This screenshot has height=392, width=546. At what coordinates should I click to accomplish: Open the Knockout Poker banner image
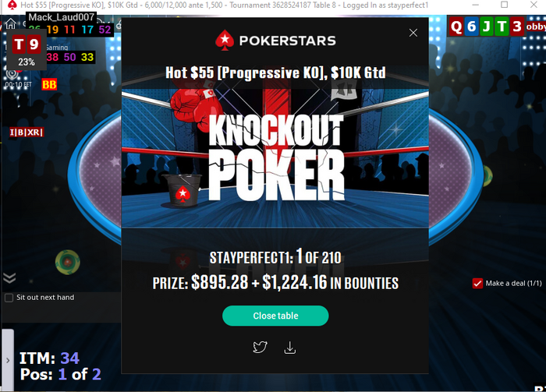tap(275, 146)
